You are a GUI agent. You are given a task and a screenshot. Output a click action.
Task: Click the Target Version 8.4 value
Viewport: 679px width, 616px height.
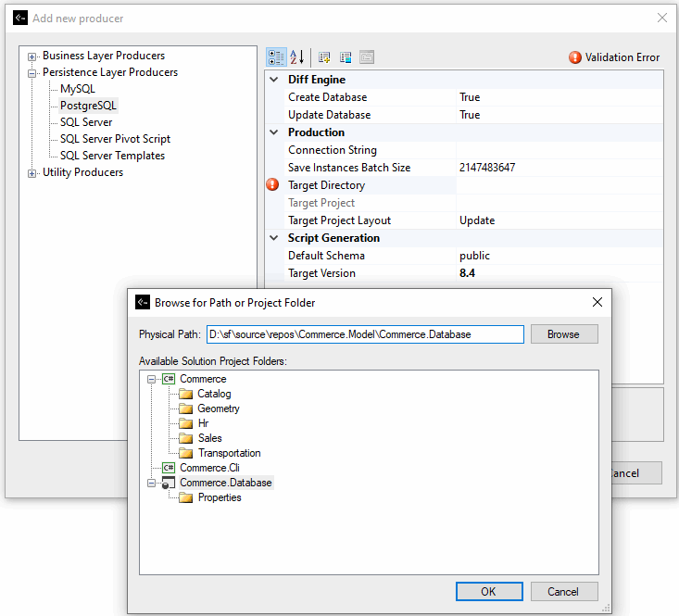560,273
